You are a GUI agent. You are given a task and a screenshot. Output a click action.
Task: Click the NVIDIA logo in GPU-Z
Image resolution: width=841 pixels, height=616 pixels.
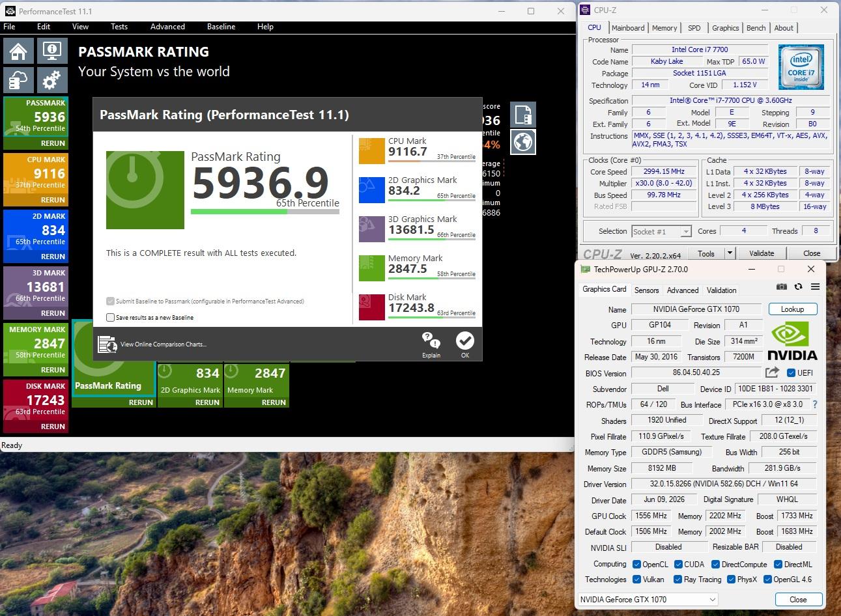pos(792,340)
